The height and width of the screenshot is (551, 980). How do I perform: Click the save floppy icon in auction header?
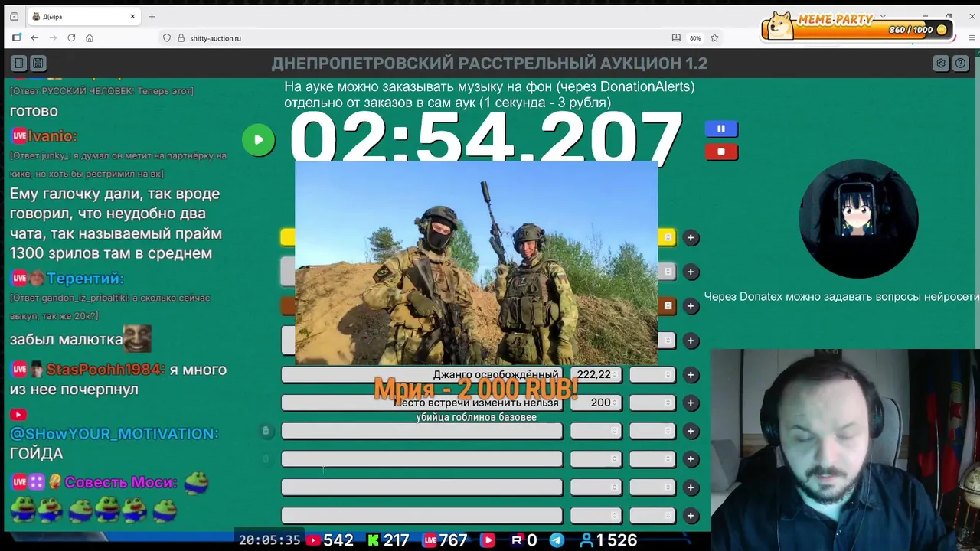coord(38,64)
